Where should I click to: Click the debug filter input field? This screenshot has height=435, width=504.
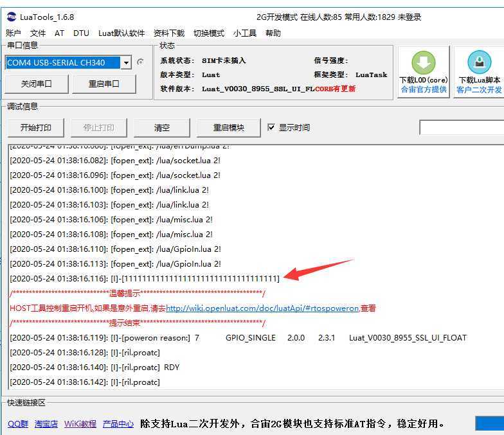click(x=462, y=127)
